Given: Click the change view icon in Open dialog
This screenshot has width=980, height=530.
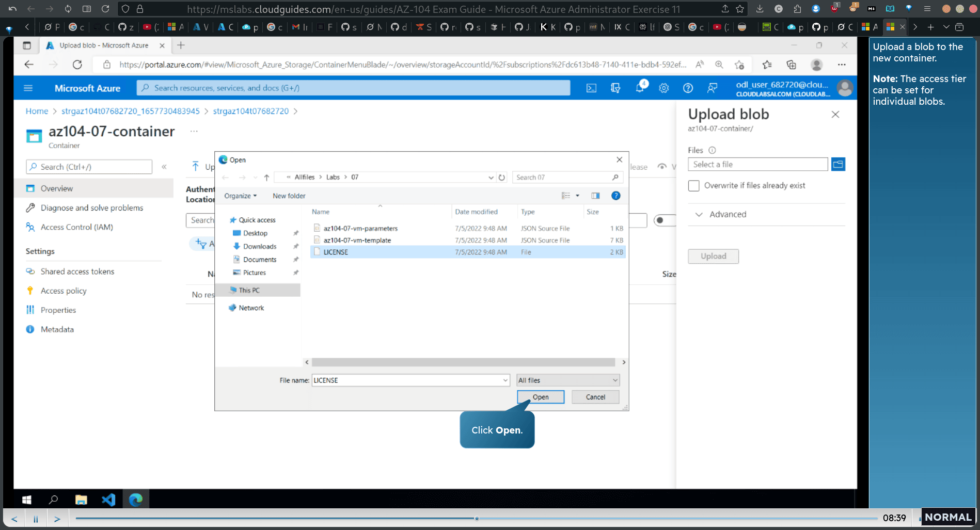Looking at the screenshot, I should (566, 196).
